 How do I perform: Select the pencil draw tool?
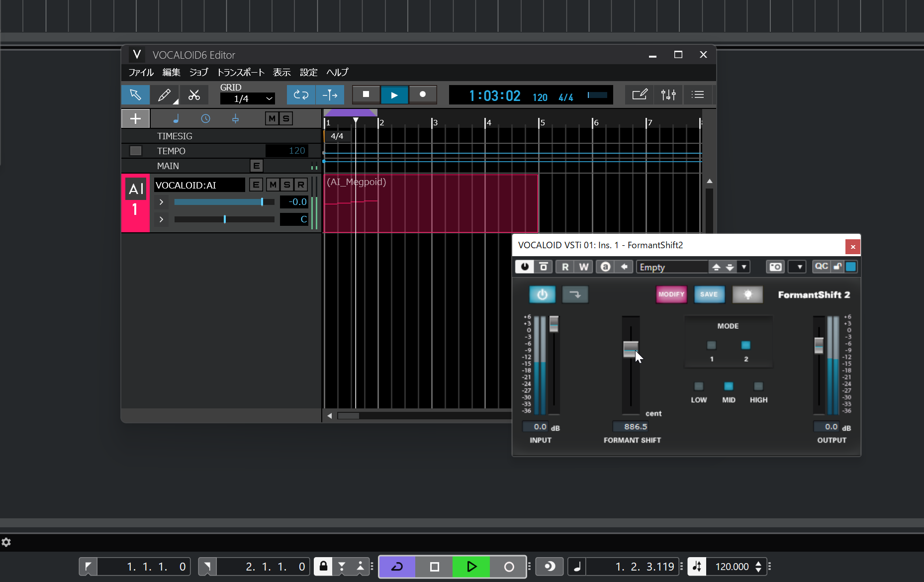165,95
